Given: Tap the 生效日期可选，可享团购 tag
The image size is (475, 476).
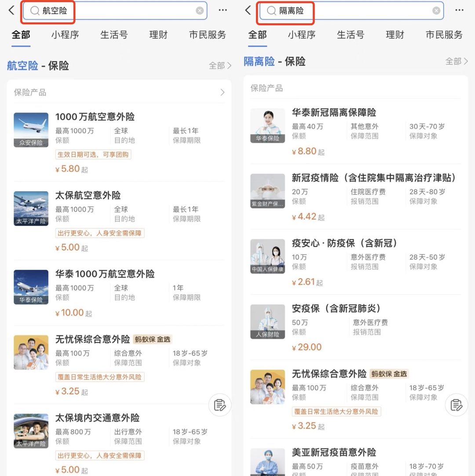Looking at the screenshot, I should tap(93, 155).
